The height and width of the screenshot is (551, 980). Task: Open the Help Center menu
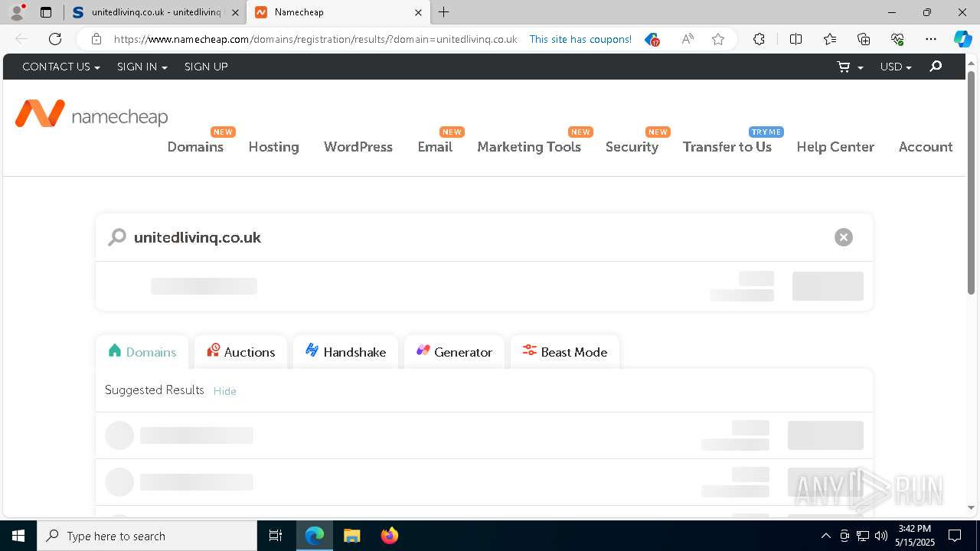click(x=835, y=147)
